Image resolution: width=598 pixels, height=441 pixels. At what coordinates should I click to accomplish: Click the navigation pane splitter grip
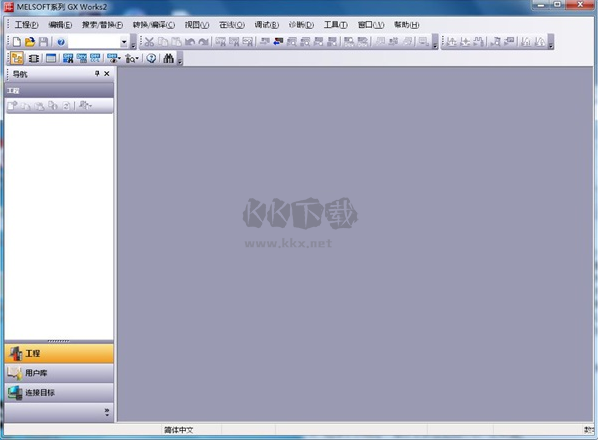tap(59, 341)
